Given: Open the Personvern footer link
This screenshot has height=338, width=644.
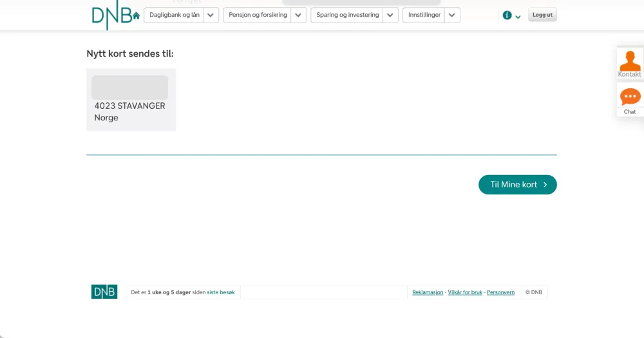Looking at the screenshot, I should [x=500, y=292].
